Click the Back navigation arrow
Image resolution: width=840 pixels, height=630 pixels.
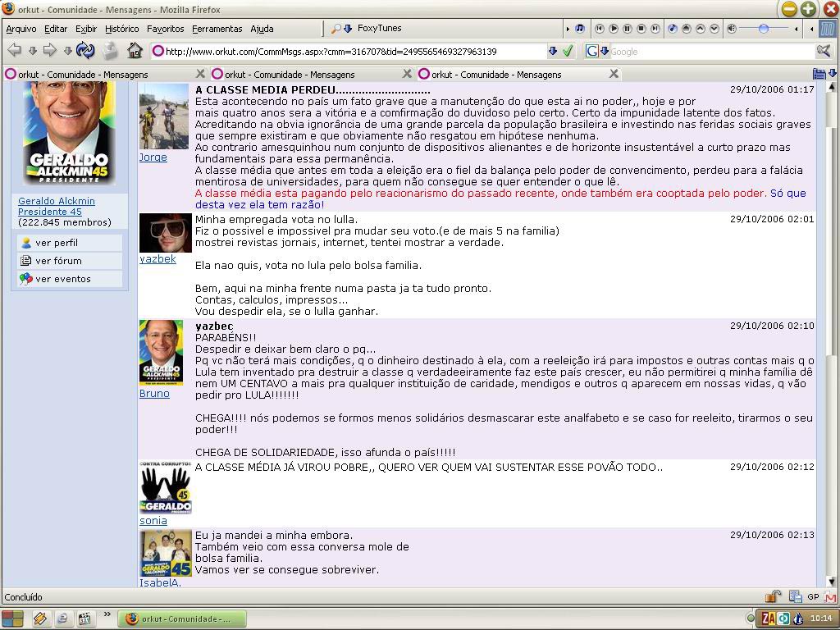pos(15,50)
